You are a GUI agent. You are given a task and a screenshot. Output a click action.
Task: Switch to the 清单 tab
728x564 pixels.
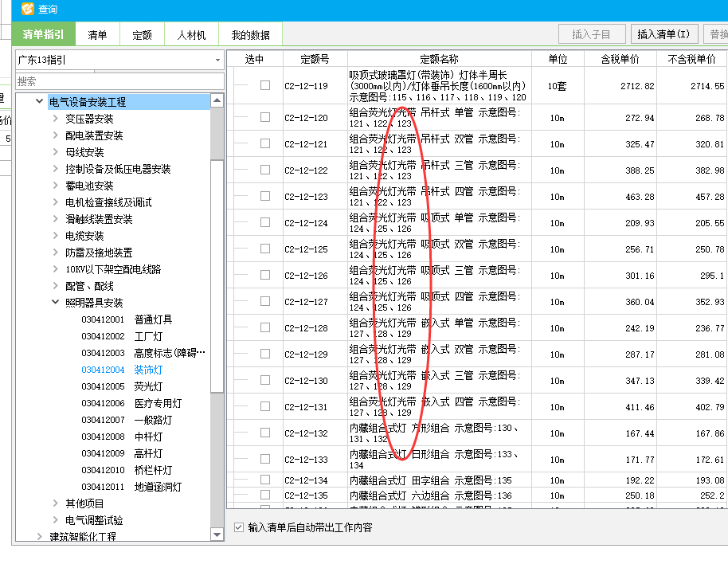pyautogui.click(x=97, y=35)
